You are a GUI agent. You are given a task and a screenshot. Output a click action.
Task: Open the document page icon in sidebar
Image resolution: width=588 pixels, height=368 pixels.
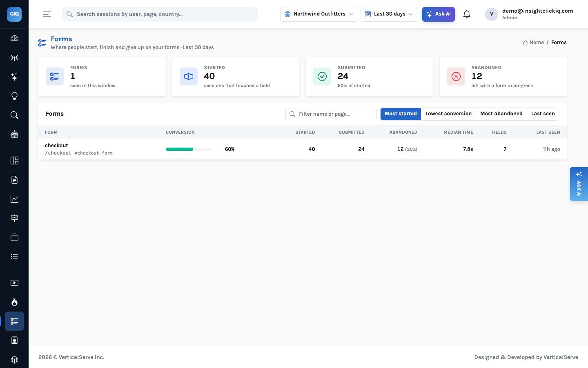[14, 180]
